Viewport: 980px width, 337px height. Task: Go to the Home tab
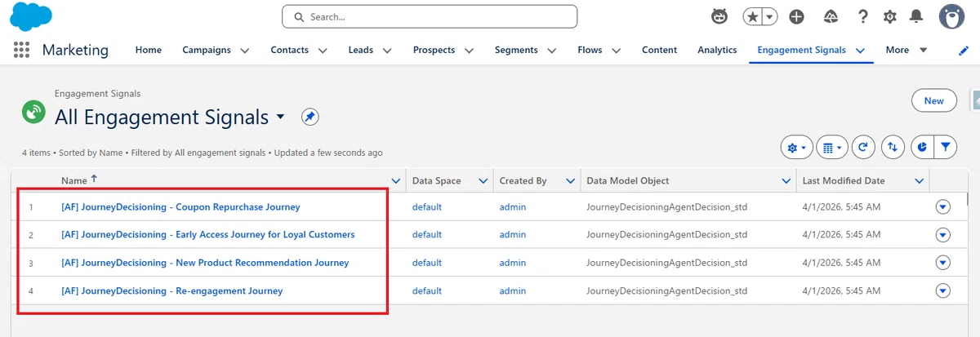(149, 50)
